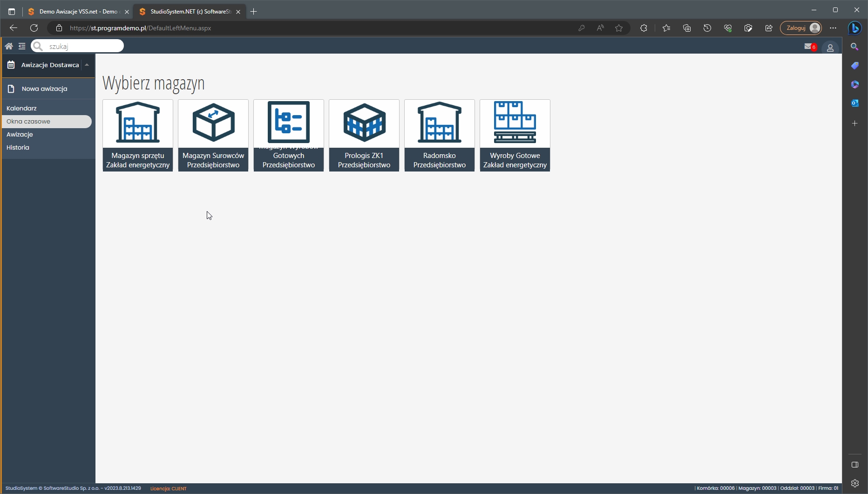
Task: Go to Awizacje in sidebar
Action: coord(20,135)
